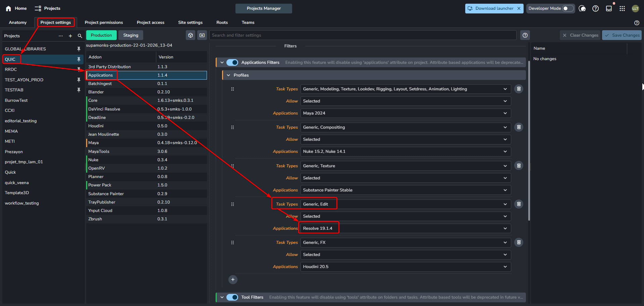Screen dimensions: 644x306
Task: Collapse the Profiles section
Action: (229, 75)
